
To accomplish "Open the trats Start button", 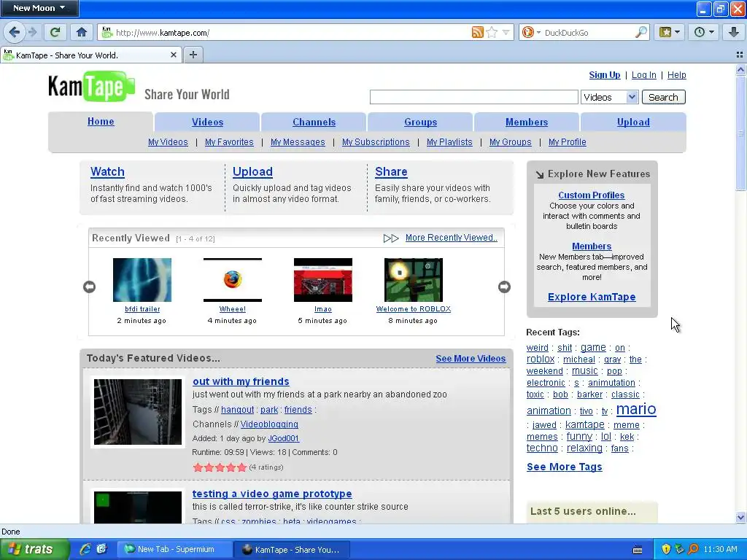I will tap(34, 549).
